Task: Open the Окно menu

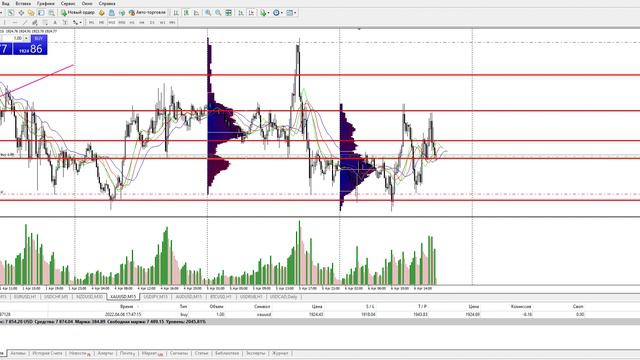Action: [87, 3]
